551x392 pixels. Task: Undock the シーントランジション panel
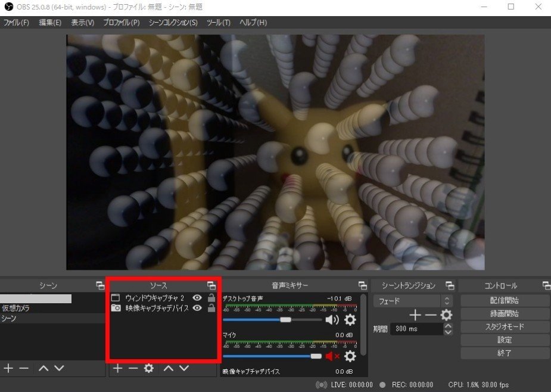(450, 285)
